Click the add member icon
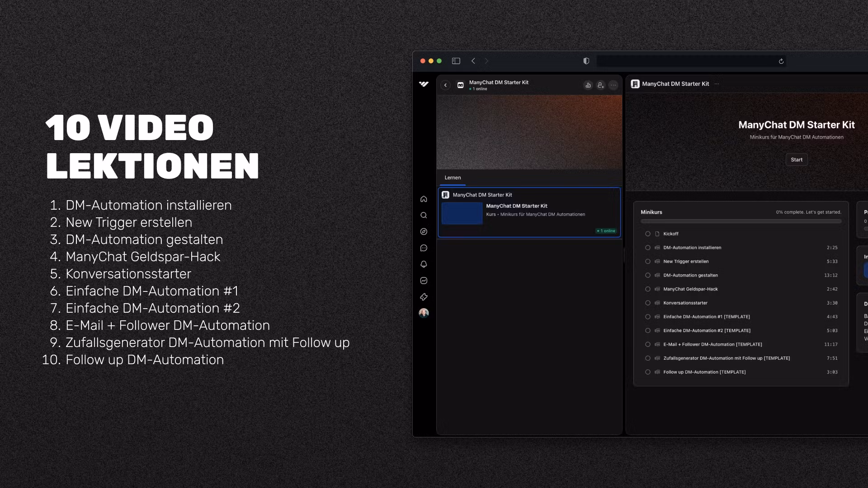Image resolution: width=868 pixels, height=488 pixels. click(600, 85)
